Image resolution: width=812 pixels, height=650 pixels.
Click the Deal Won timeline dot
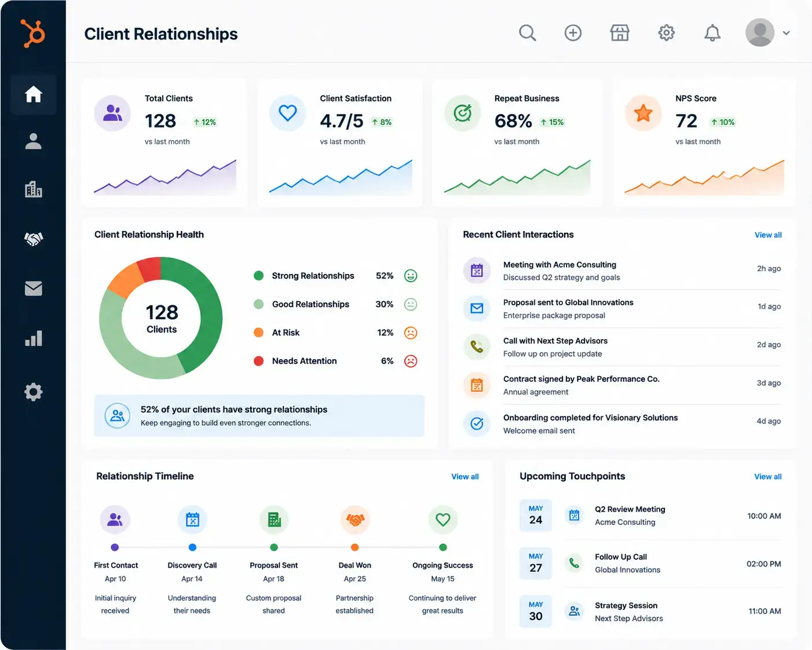click(x=354, y=547)
